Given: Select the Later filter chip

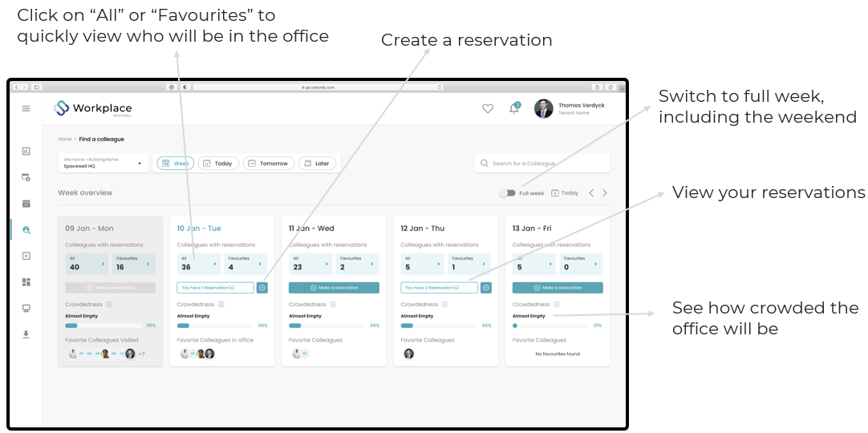Looking at the screenshot, I should (x=317, y=163).
